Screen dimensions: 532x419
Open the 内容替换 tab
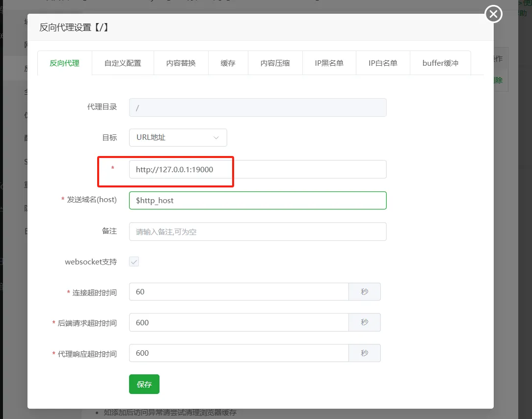[x=181, y=63]
